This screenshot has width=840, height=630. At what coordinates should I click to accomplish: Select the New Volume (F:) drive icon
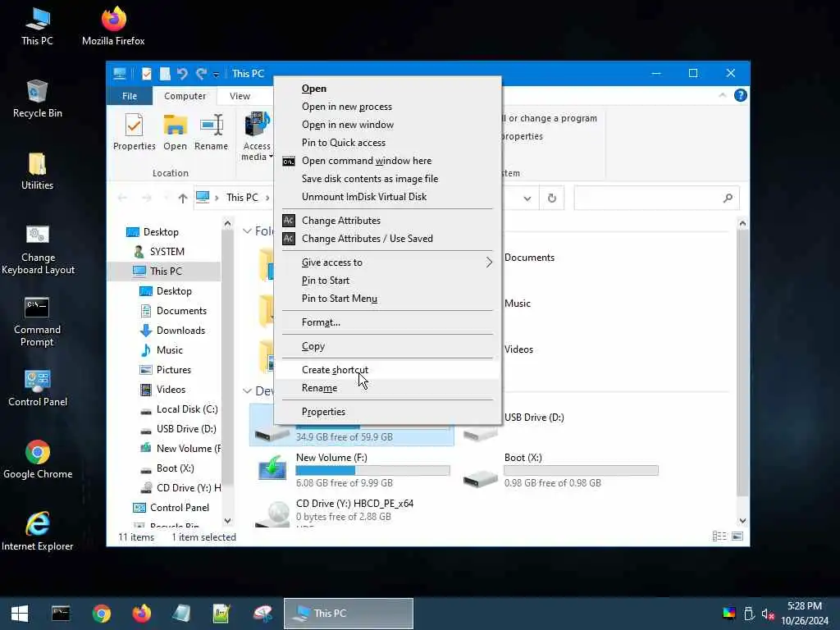(272, 469)
